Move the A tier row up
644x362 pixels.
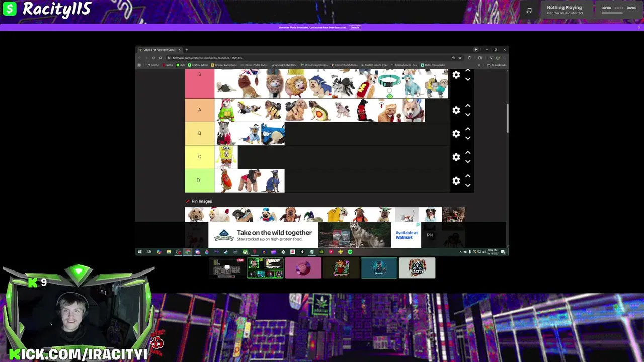468,106
